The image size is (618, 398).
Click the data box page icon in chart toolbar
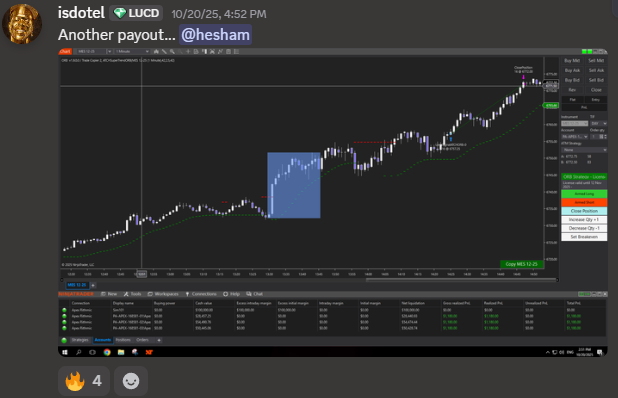(196, 52)
